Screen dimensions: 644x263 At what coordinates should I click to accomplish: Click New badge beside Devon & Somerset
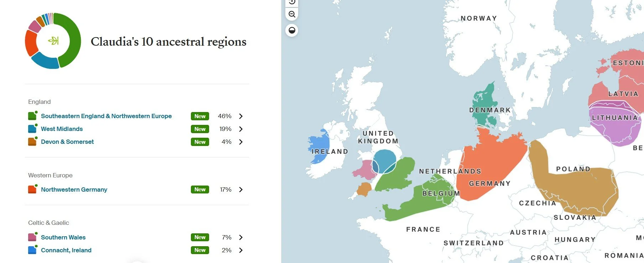pos(200,142)
